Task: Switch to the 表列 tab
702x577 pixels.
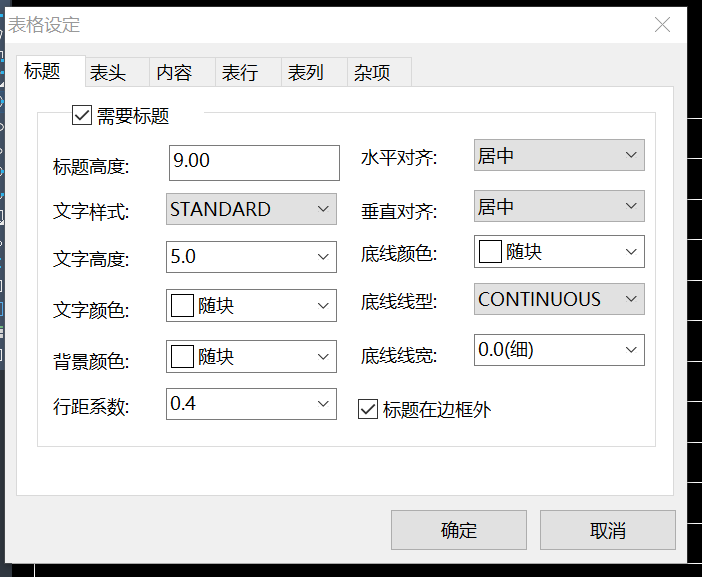Action: pos(314,72)
